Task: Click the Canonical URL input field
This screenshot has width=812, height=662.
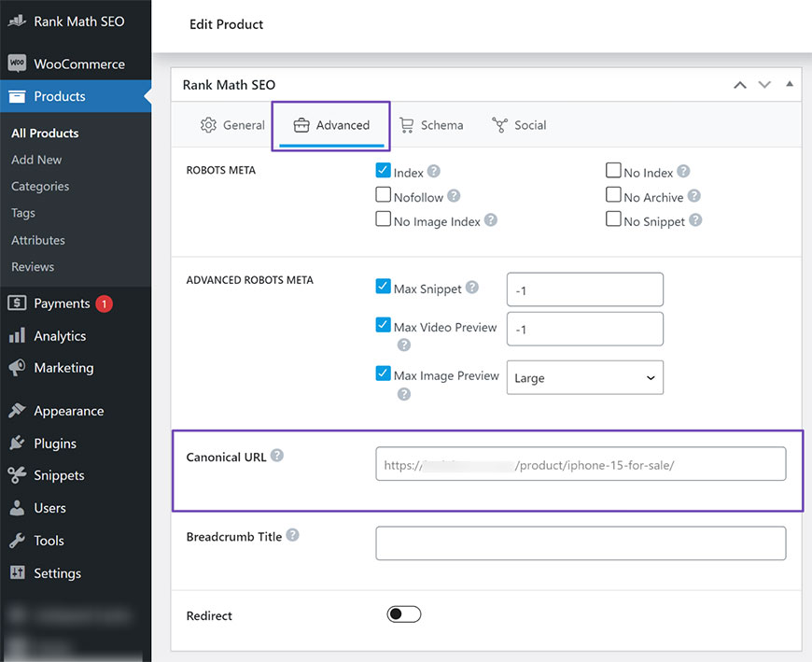Action: [581, 464]
